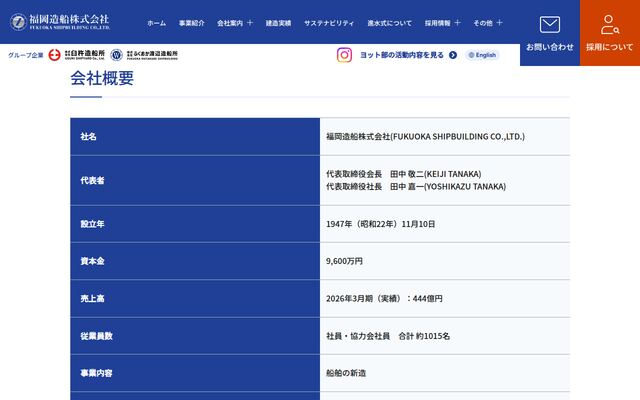
Task: Select the 代表者 row header
Action: 195,180
